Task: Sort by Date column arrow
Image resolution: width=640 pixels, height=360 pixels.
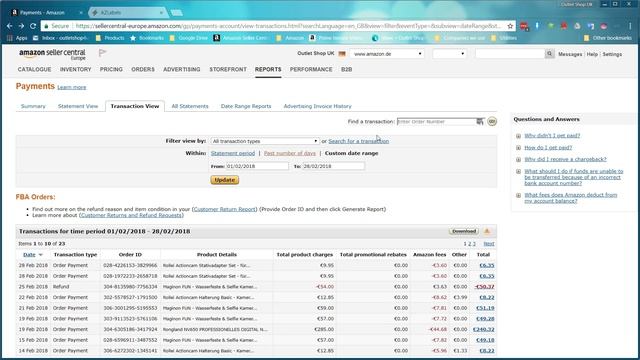Action: click(40, 255)
